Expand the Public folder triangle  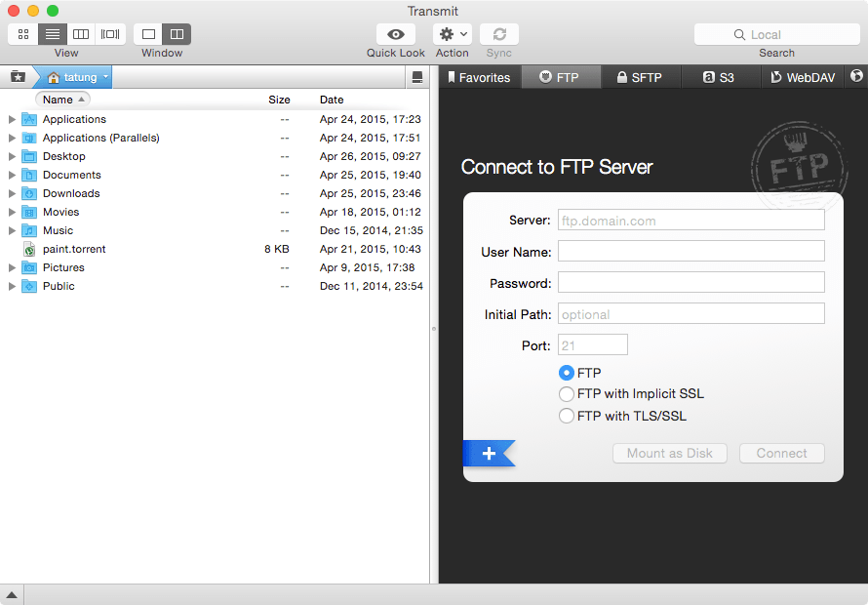pos(12,286)
